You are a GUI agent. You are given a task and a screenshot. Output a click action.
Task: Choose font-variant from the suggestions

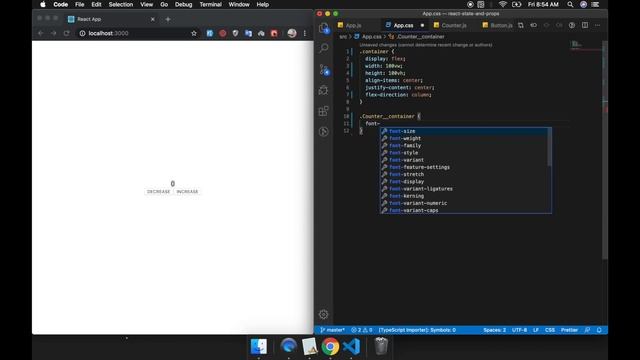464,160
